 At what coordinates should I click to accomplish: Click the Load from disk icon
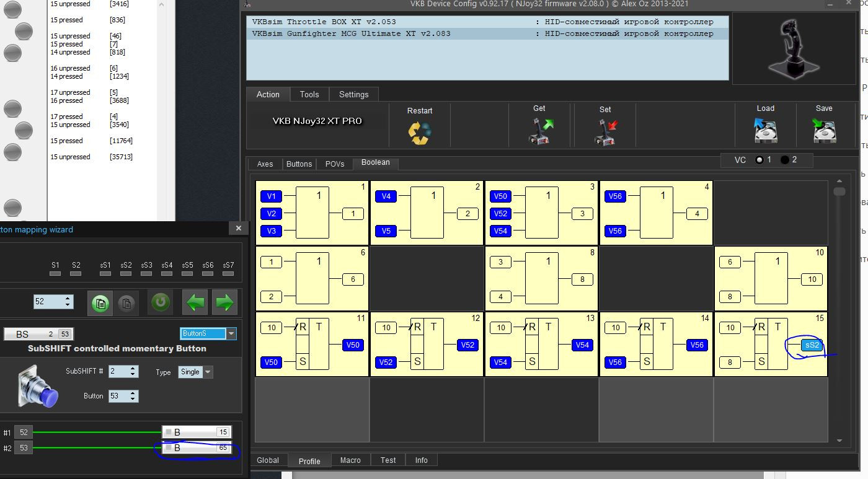pos(766,131)
